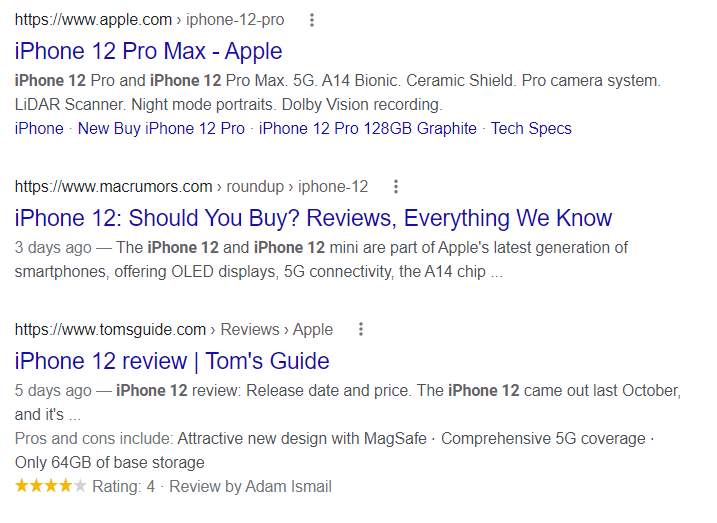
Task: Click 'Review by Adam Ismail' text
Action: pyautogui.click(x=250, y=487)
